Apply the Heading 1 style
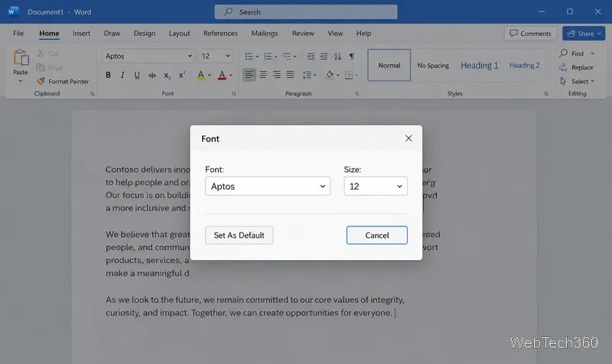This screenshot has width=612, height=364. [x=480, y=65]
